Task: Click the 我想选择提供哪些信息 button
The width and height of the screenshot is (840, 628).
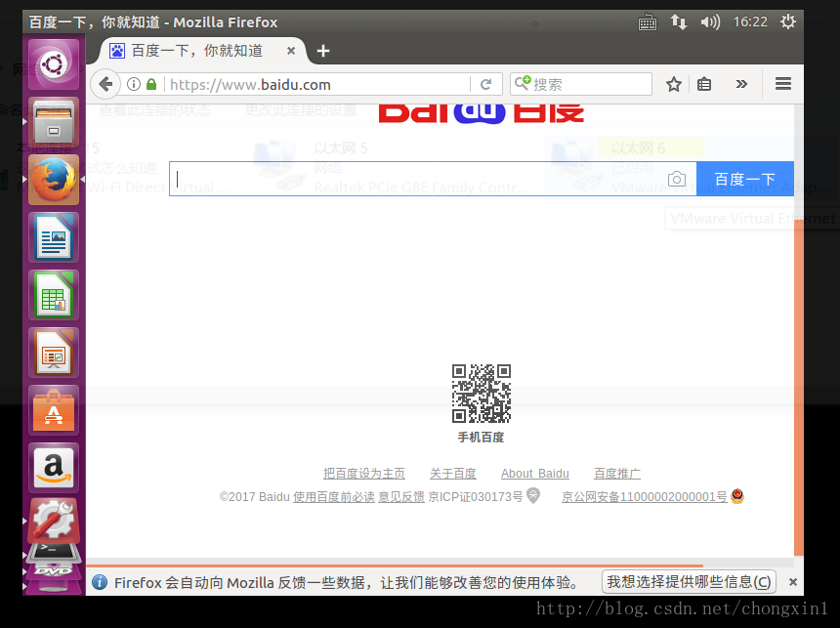Action: (x=689, y=582)
